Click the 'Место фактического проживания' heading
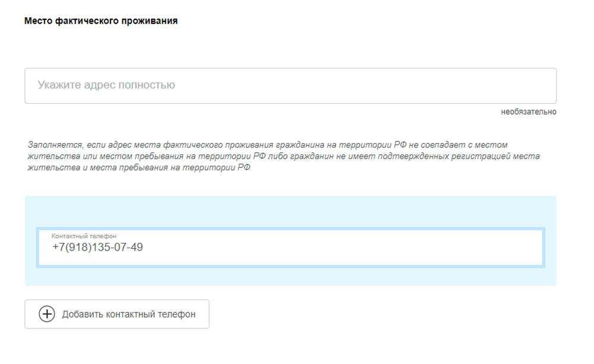The image size is (594, 364). point(101,21)
